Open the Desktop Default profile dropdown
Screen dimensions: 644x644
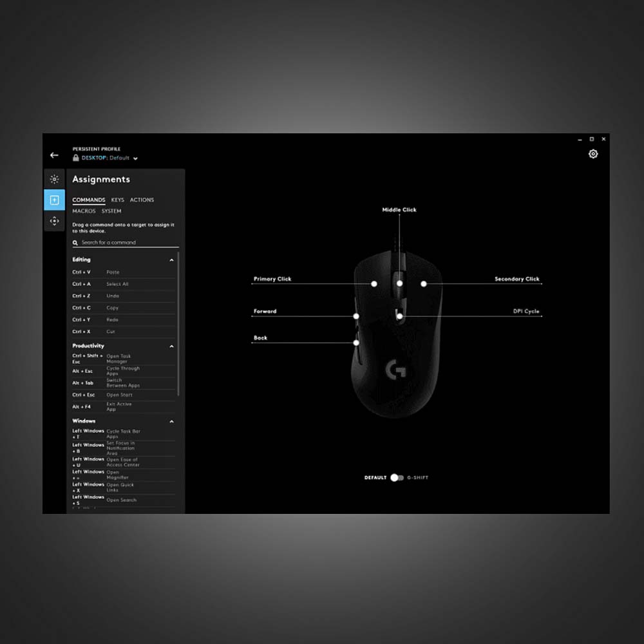135,158
